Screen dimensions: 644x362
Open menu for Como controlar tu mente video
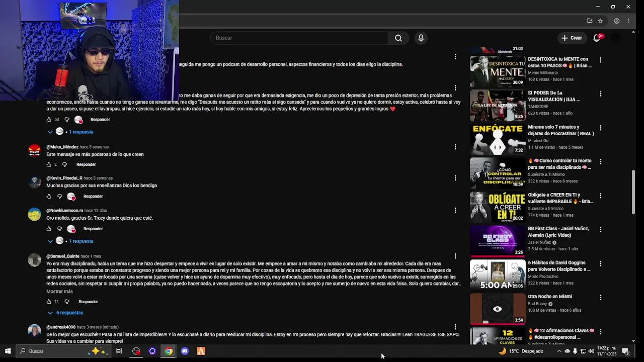[600, 162]
